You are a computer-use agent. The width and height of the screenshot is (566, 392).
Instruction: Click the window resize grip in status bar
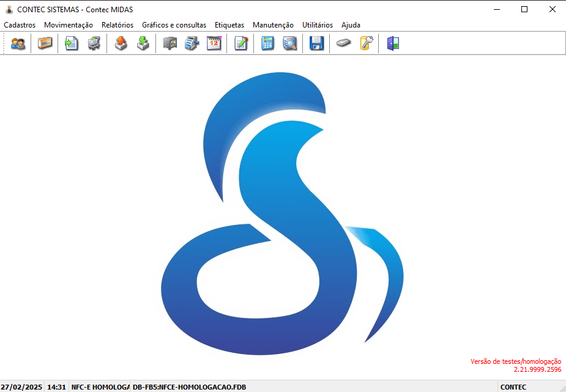tap(562, 388)
